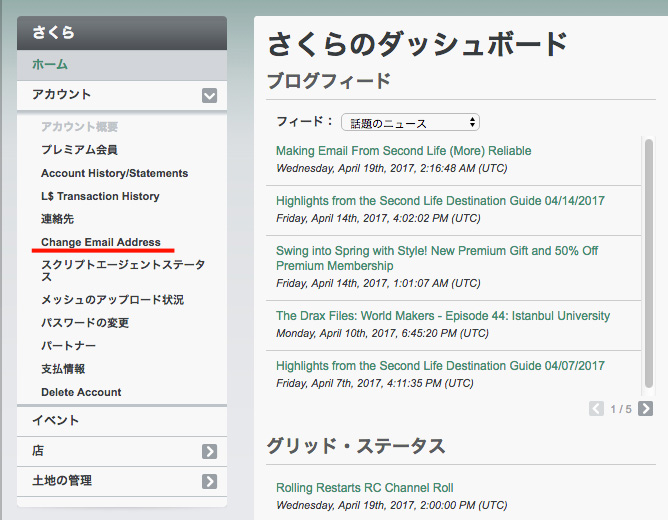The height and width of the screenshot is (520, 668).
Task: Open Destination Guide 04/07/2017 highlights
Action: tap(440, 365)
